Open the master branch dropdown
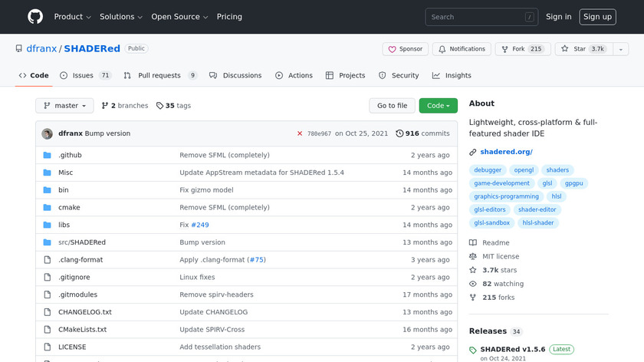This screenshot has height=362, width=644. pyautogui.click(x=64, y=106)
